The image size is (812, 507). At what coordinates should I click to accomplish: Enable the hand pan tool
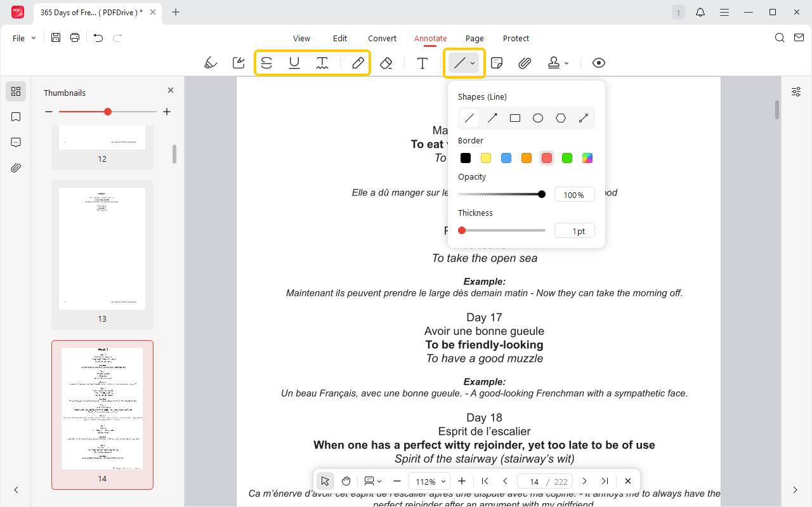pos(346,481)
